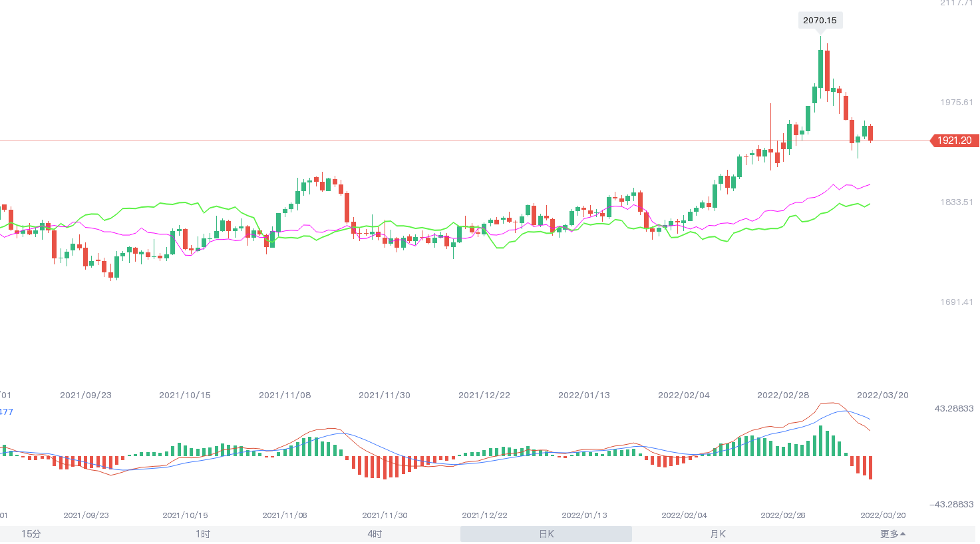Switch to the 月K monthly tab

click(718, 534)
